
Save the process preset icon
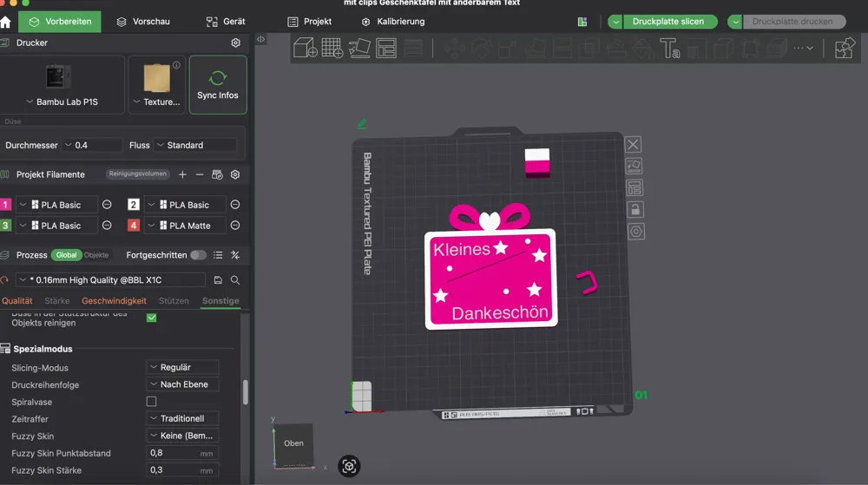[x=218, y=280]
